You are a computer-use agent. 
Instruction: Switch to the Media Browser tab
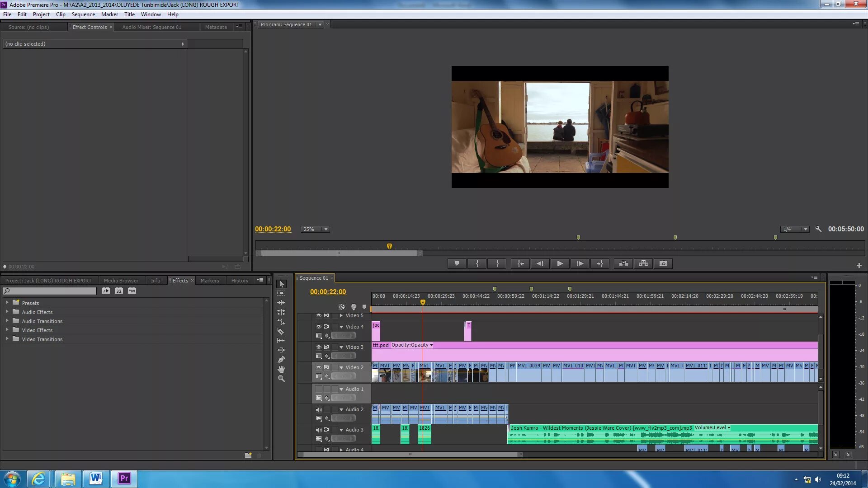[121, 281]
